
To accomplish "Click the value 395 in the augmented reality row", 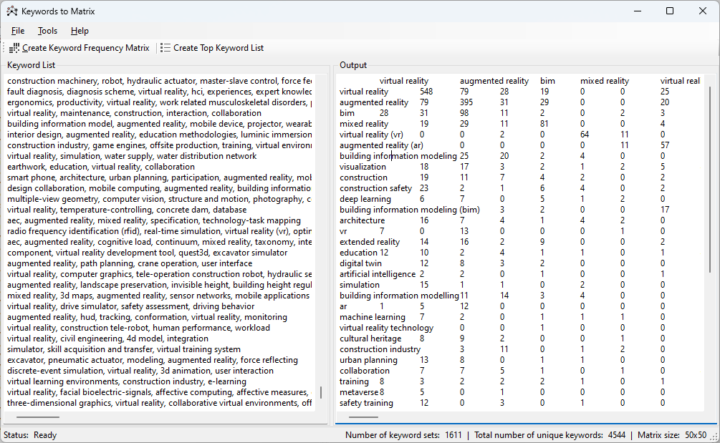I will coord(466,102).
